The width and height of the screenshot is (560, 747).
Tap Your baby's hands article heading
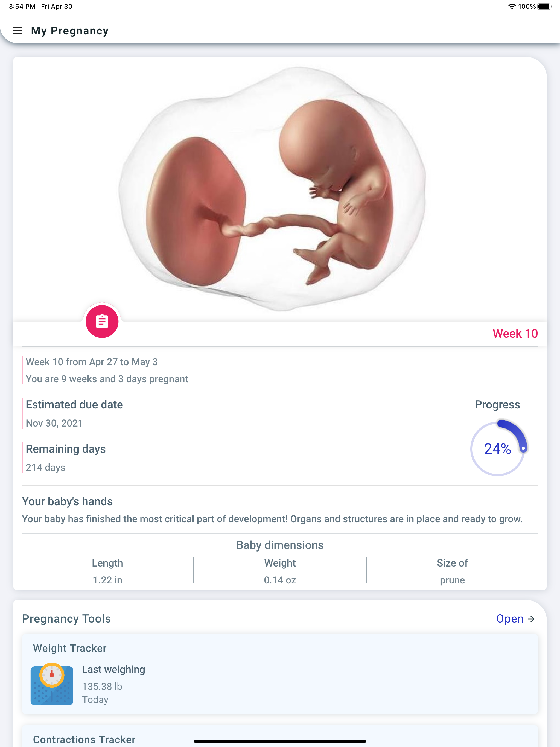point(67,501)
